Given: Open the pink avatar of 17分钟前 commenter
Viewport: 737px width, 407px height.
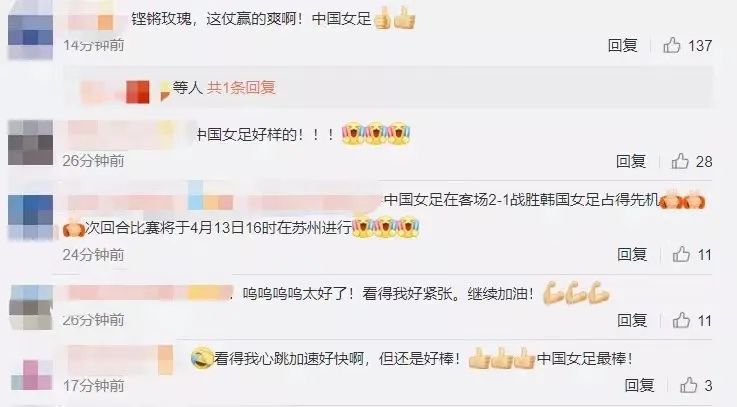Looking at the screenshot, I should (x=31, y=374).
